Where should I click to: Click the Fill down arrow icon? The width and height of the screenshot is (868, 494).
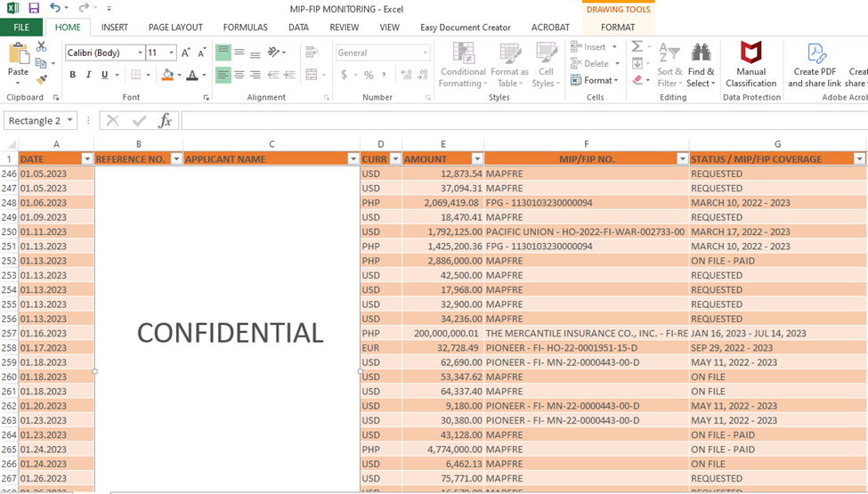pos(637,63)
